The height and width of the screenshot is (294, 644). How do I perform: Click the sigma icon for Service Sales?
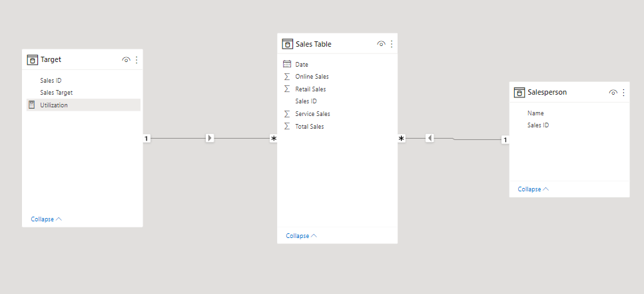(286, 114)
